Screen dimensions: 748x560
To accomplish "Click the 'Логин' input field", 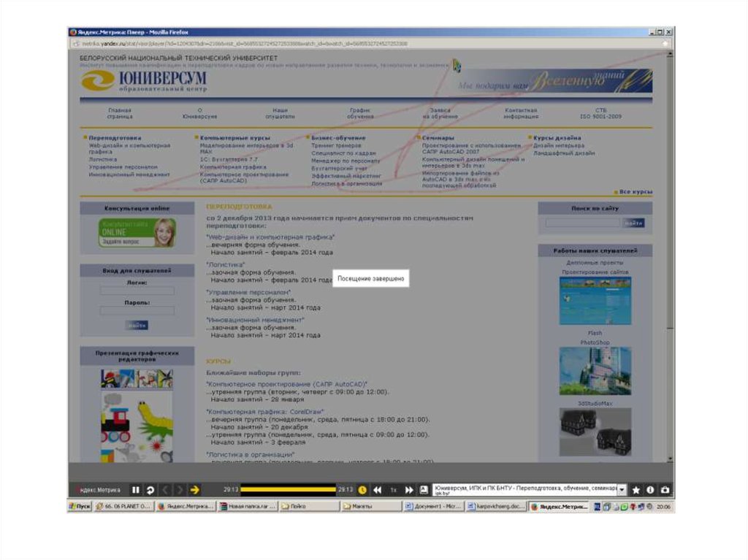I will point(137,291).
